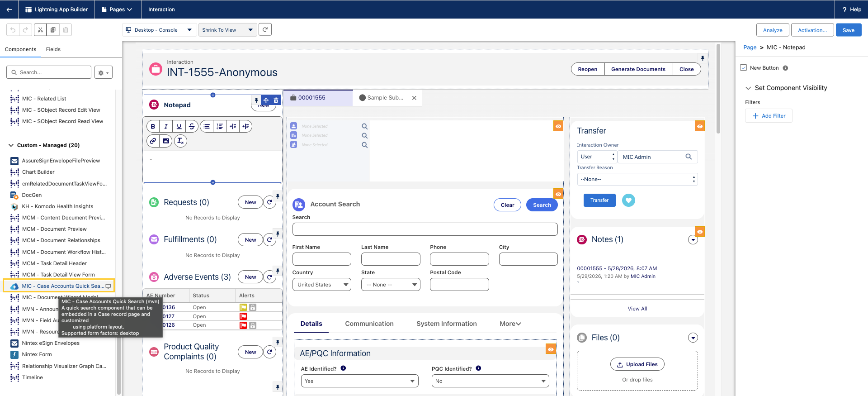Viewport: 868px width, 396px height.
Task: Delete the Notepad component
Action: [x=276, y=100]
